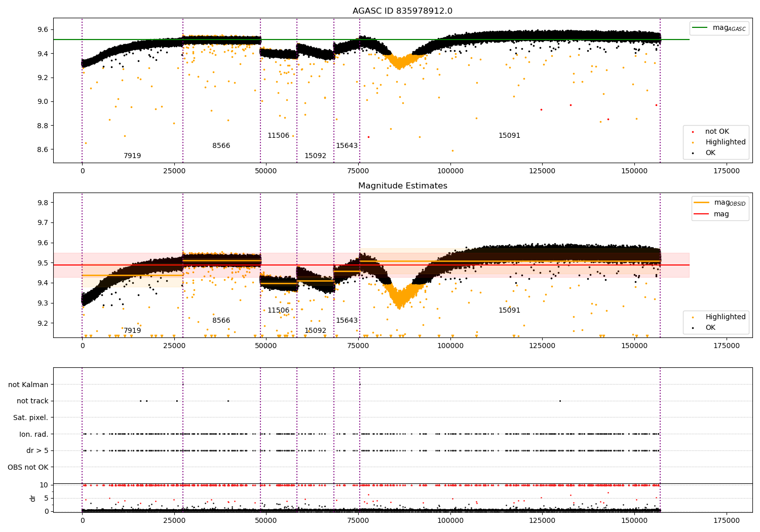Click the 'not track' row label
This screenshot has width=760, height=532.
tap(32, 401)
